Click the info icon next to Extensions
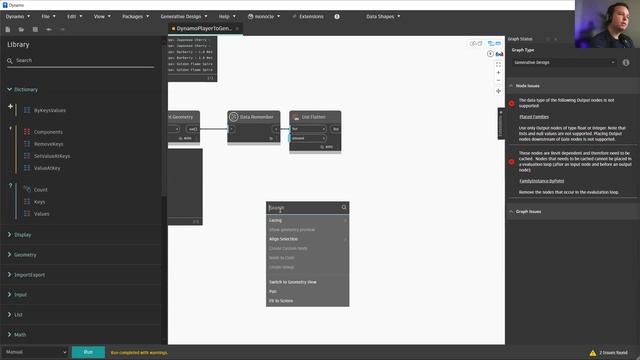Viewport: 640px width, 360px height. [x=337, y=16]
